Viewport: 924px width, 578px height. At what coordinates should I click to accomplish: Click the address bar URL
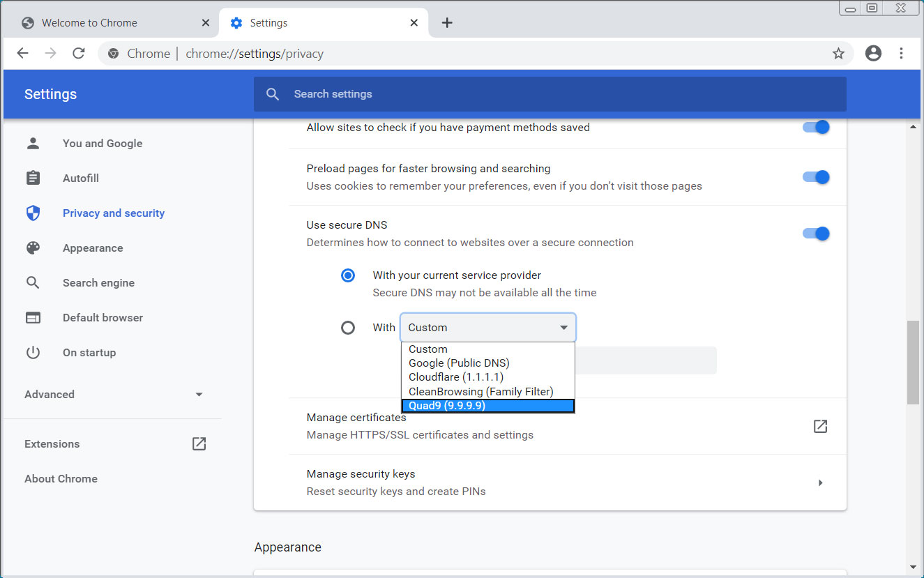pyautogui.click(x=254, y=54)
